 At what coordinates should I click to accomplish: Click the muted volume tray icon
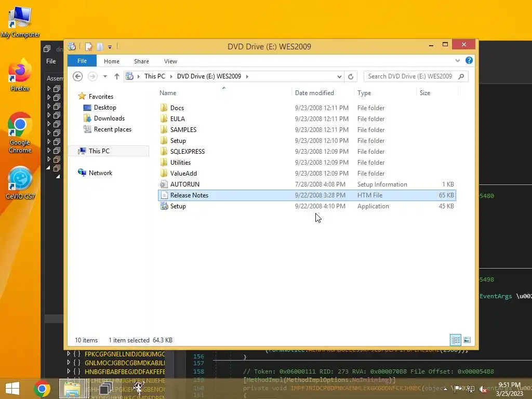(483, 389)
